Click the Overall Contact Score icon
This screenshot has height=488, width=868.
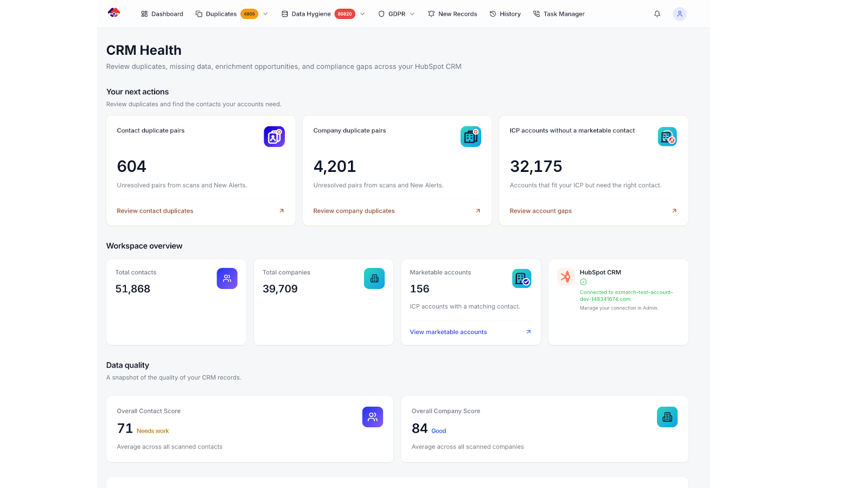coord(373,417)
